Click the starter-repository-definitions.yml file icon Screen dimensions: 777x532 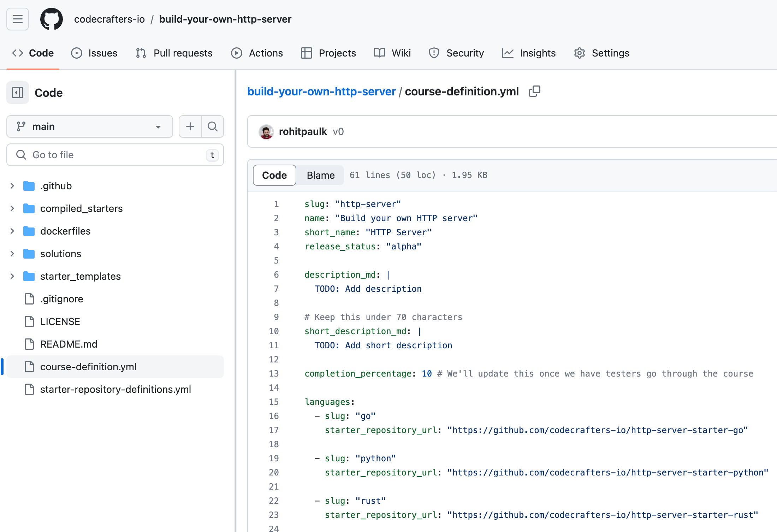tap(29, 389)
